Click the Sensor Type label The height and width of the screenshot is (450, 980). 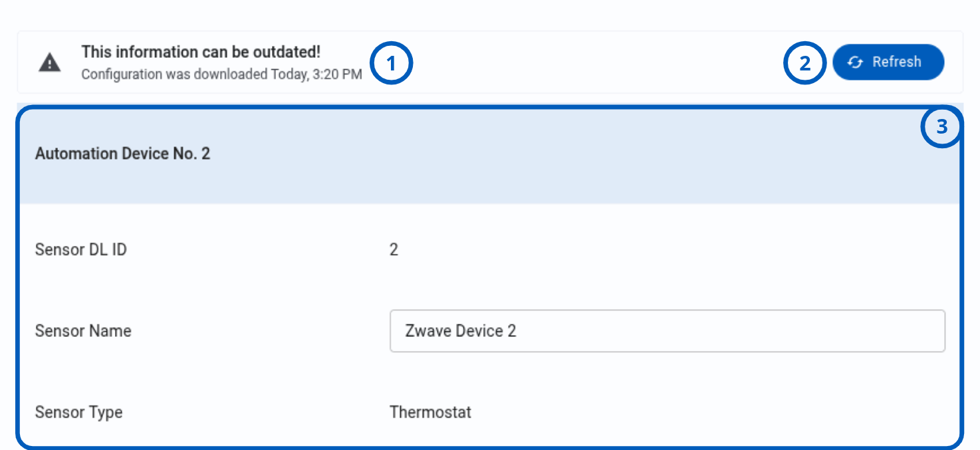coord(79,412)
